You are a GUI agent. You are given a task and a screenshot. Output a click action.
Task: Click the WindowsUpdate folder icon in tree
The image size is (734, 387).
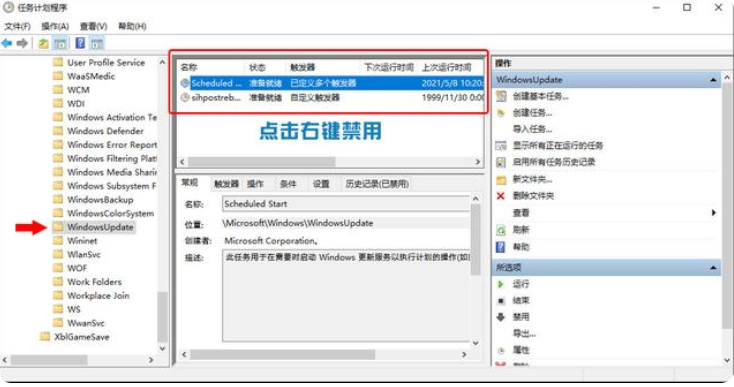coord(58,227)
